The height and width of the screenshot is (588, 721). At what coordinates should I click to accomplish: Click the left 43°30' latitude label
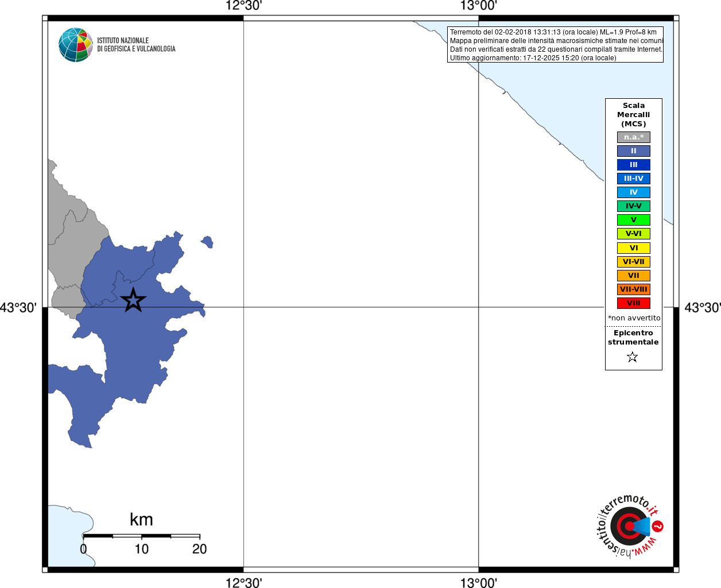(18, 308)
